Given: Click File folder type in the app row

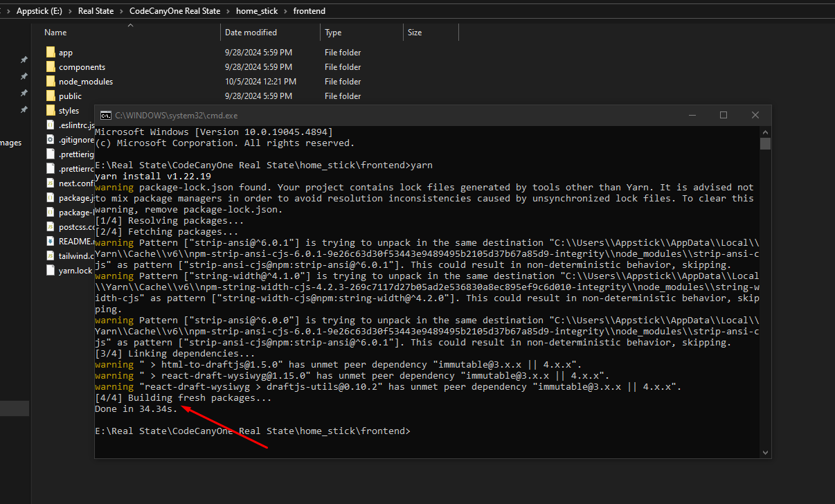Looking at the screenshot, I should pyautogui.click(x=343, y=53).
